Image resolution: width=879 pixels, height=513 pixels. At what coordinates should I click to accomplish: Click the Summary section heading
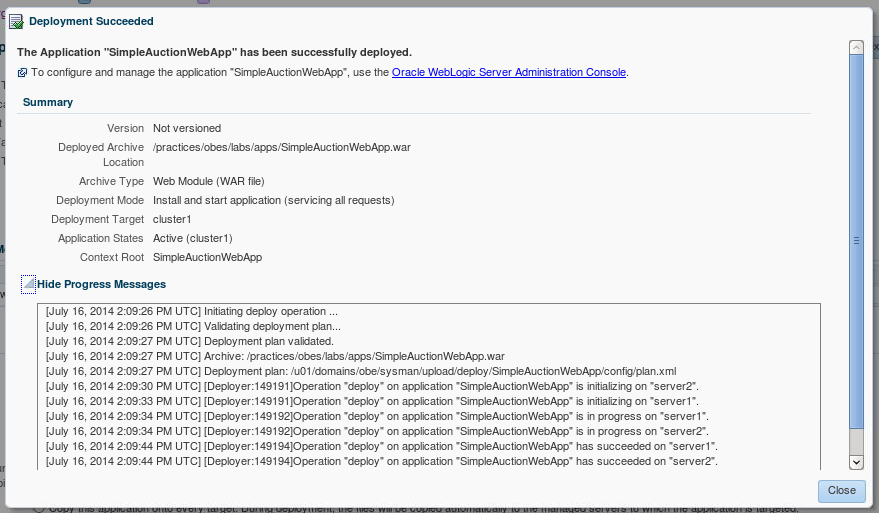(48, 102)
